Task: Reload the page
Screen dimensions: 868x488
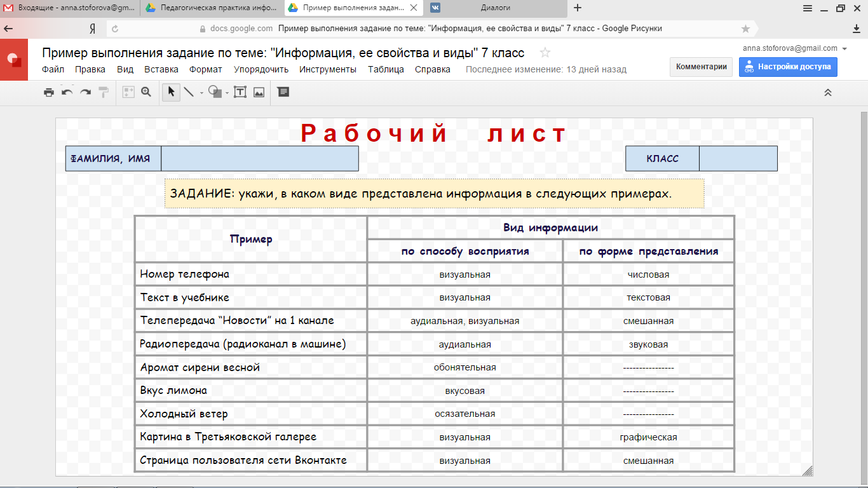Action: [x=114, y=29]
